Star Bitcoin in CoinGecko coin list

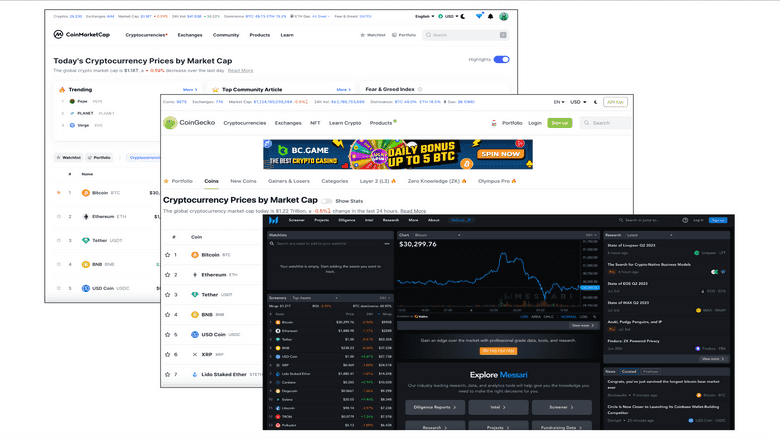(x=169, y=255)
